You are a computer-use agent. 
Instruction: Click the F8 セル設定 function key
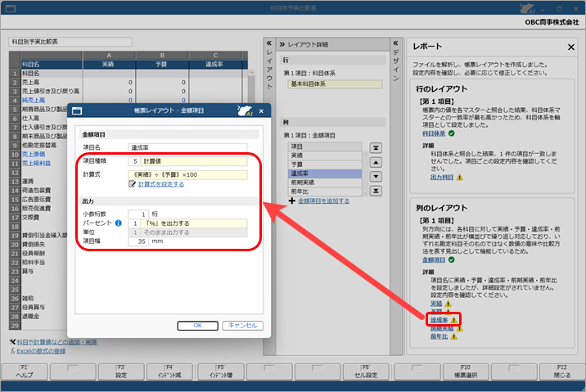tap(366, 372)
